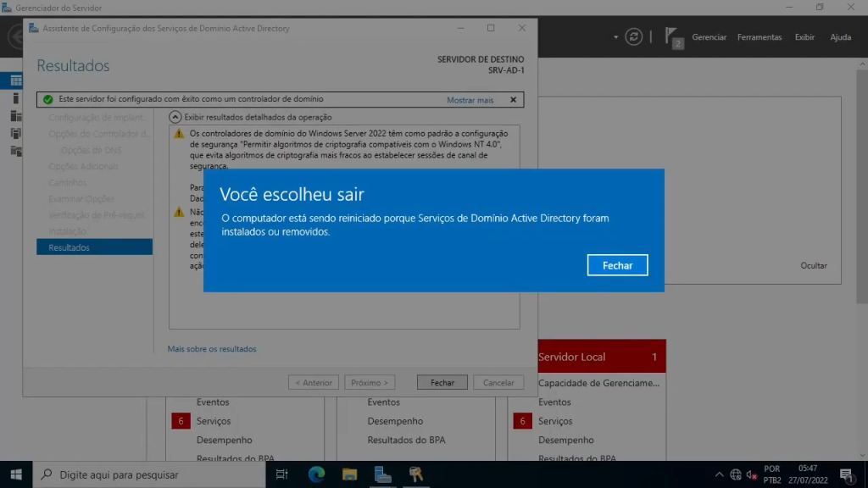
Task: Click the Server Manager vertical scrollbar
Action: click(x=862, y=187)
